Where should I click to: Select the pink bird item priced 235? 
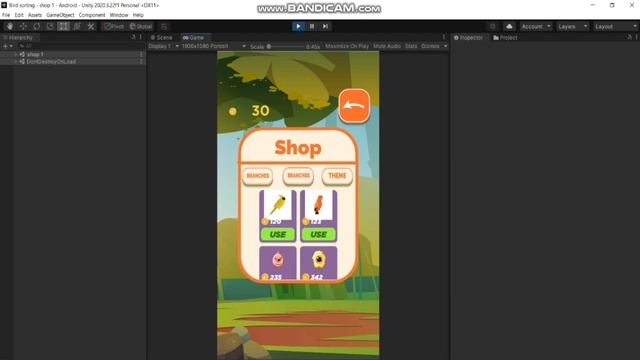[278, 262]
